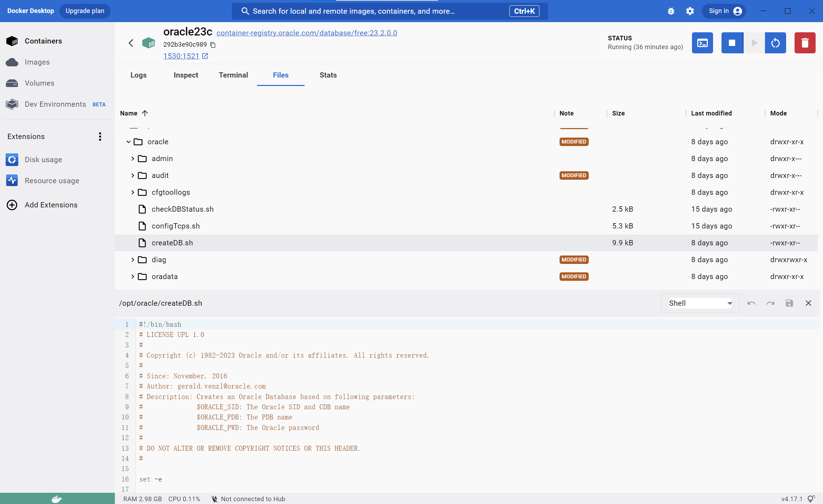
Task: Click Add Extensions plus icon
Action: point(12,205)
